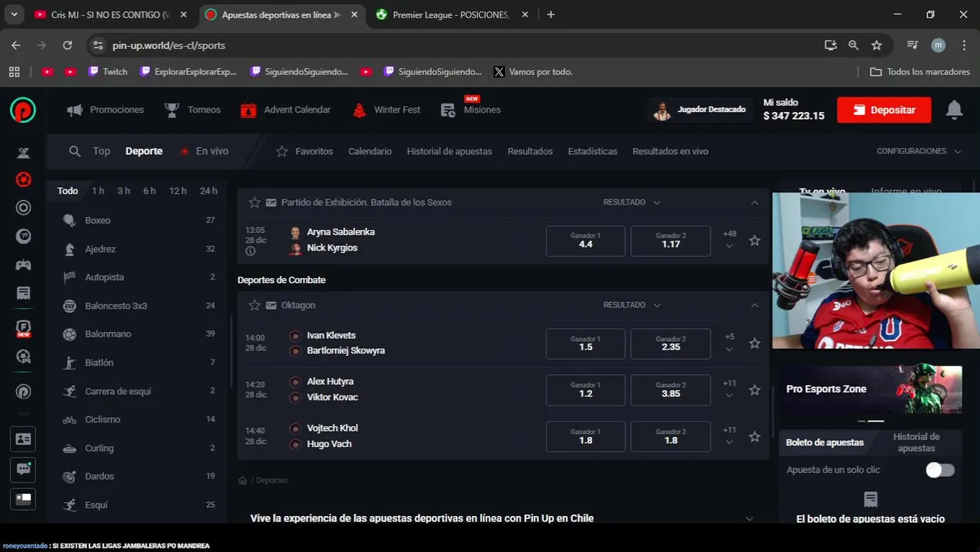Open RESULTADO dropdown for Partido de Exhibición
Viewport: 980px width, 552px height.
coord(632,202)
